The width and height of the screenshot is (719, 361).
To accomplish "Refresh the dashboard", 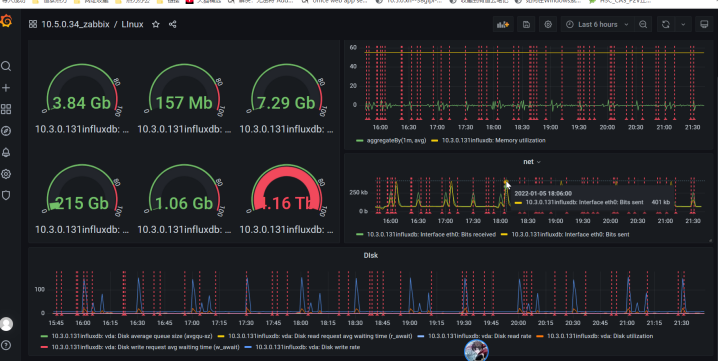I will coord(666,24).
